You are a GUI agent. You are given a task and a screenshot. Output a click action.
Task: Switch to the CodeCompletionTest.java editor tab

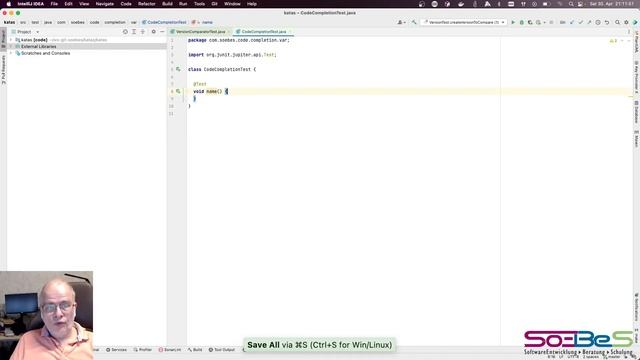click(x=263, y=31)
